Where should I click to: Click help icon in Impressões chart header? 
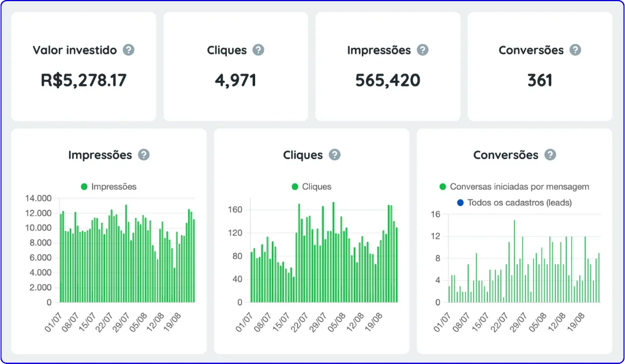144,155
